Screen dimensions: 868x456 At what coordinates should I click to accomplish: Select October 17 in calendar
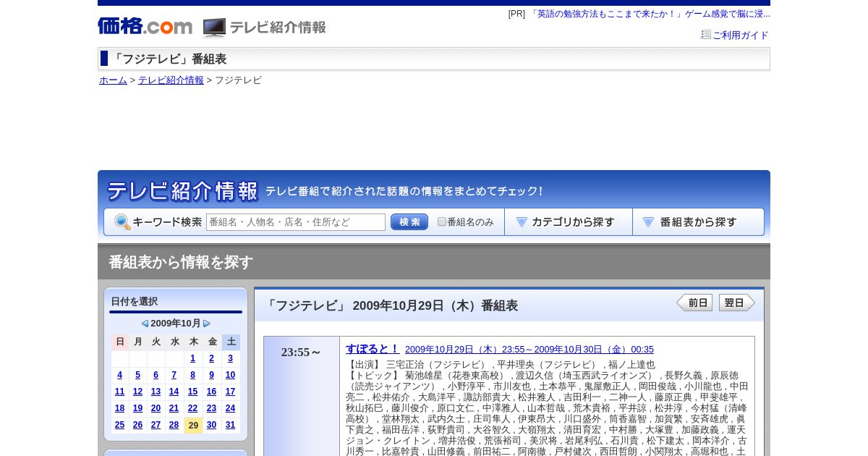tap(231, 392)
